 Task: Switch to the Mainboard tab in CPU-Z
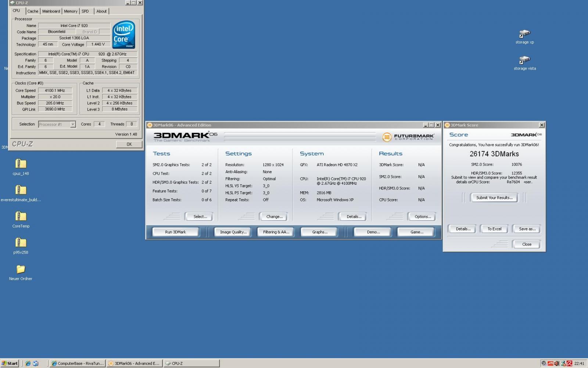pos(51,11)
